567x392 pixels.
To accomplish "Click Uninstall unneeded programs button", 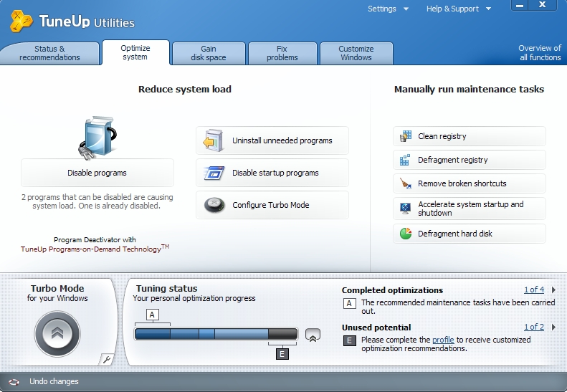I will pos(272,140).
